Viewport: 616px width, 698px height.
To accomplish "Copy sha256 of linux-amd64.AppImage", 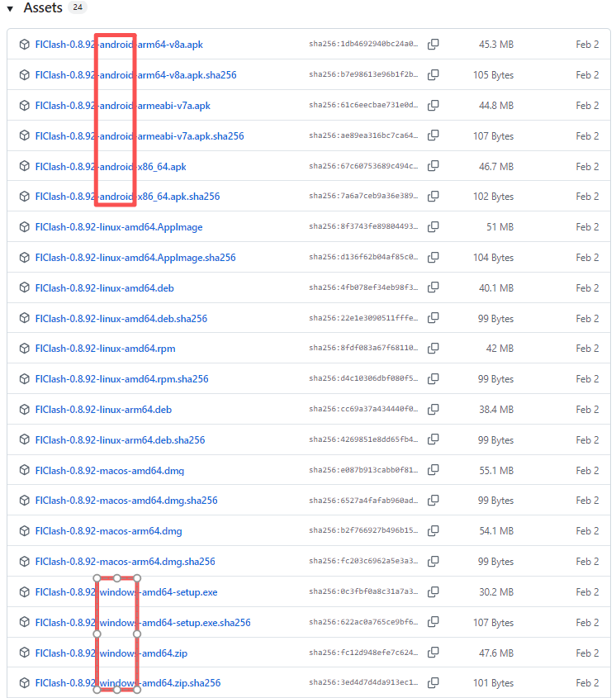I will click(433, 227).
